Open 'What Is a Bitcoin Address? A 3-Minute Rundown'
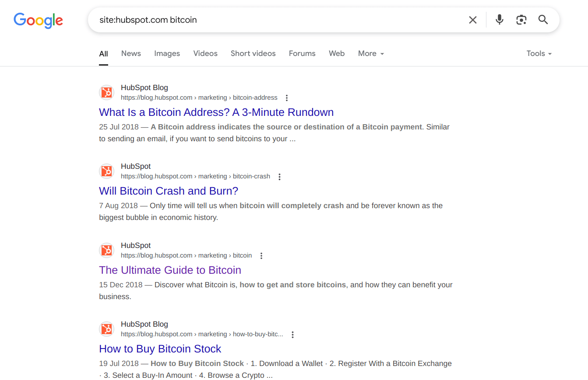The image size is (588, 380). click(x=216, y=112)
